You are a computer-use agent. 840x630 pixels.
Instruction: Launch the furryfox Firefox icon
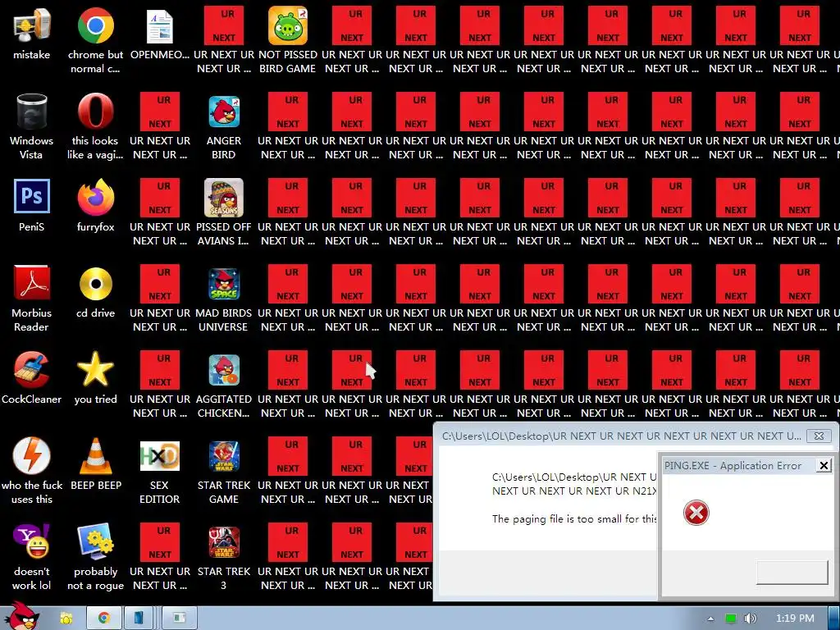pyautogui.click(x=95, y=198)
